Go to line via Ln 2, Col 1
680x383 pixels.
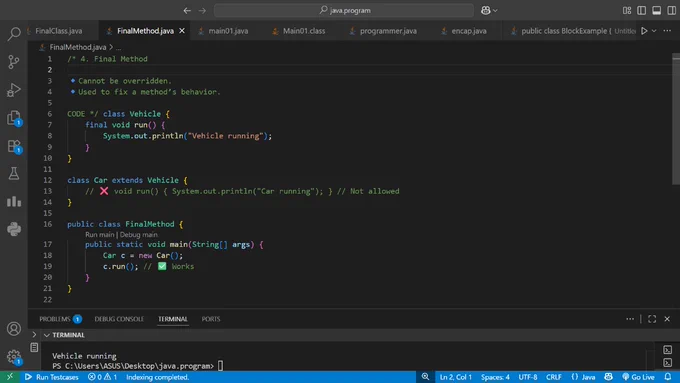pyautogui.click(x=455, y=377)
